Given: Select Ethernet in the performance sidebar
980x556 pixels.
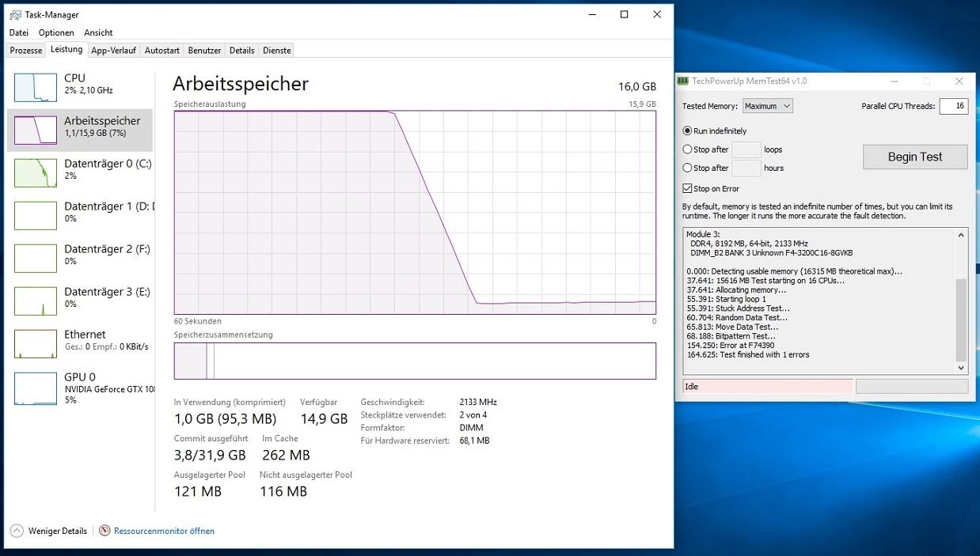Looking at the screenshot, I should pyautogui.click(x=80, y=344).
